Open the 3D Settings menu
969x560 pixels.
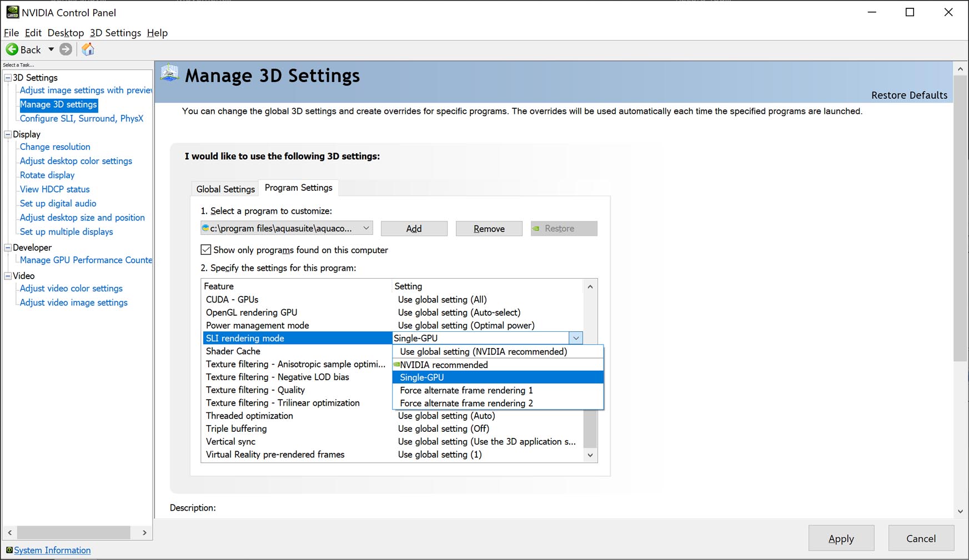tap(115, 33)
